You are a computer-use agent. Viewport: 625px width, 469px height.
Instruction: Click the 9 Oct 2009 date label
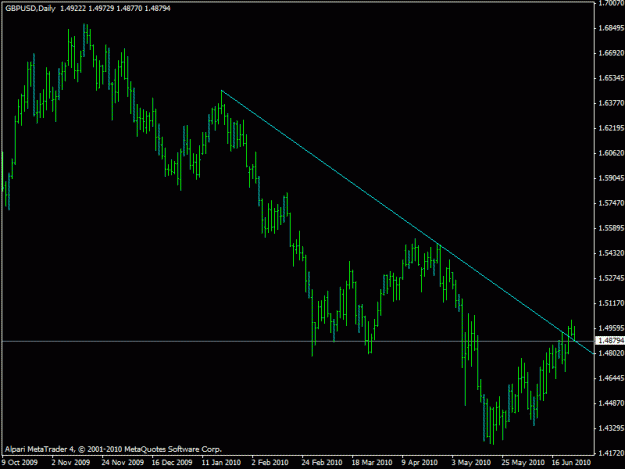pyautogui.click(x=20, y=463)
